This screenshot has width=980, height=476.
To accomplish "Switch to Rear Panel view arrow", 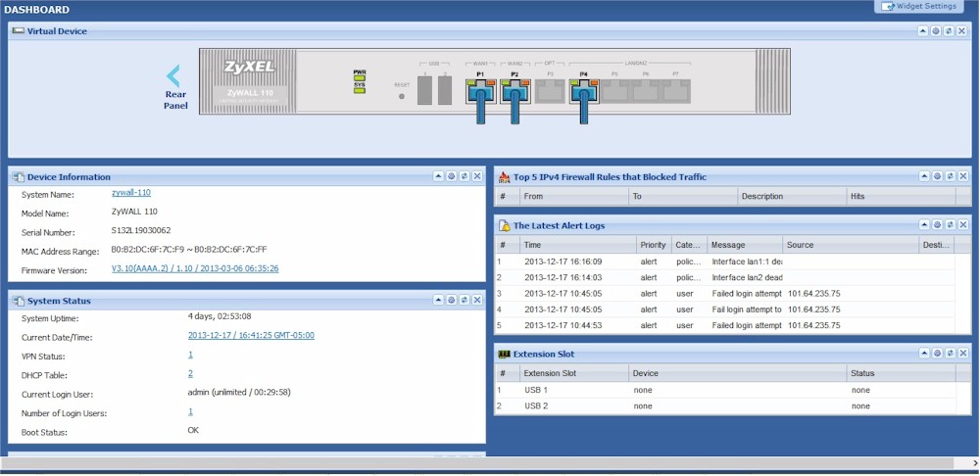I will tap(173, 76).
